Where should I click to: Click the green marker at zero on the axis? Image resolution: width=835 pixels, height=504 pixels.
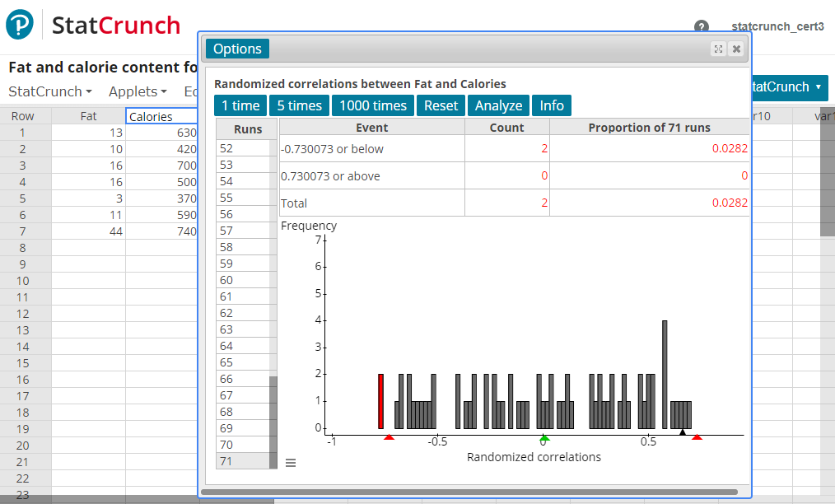543,438
